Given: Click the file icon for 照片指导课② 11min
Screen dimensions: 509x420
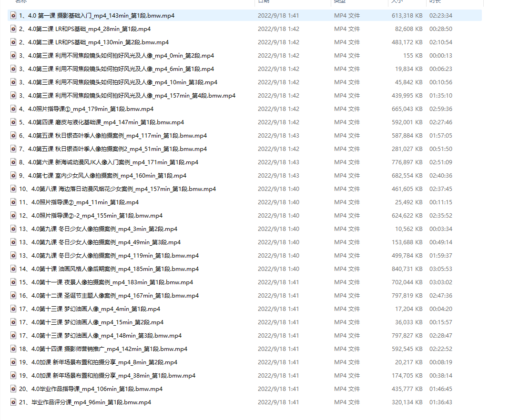Looking at the screenshot, I should click(13, 202).
